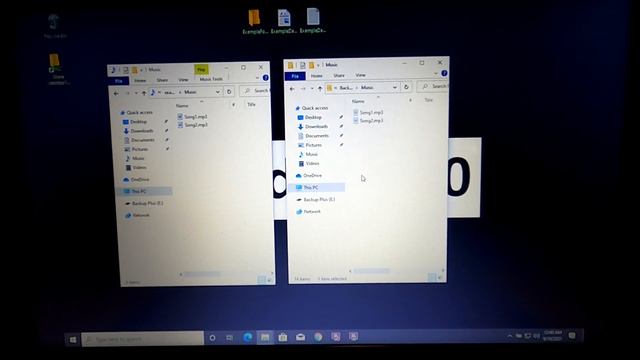Expand the ribbon in Music Tools window
Viewport: 640px width, 360px height.
coord(258,78)
